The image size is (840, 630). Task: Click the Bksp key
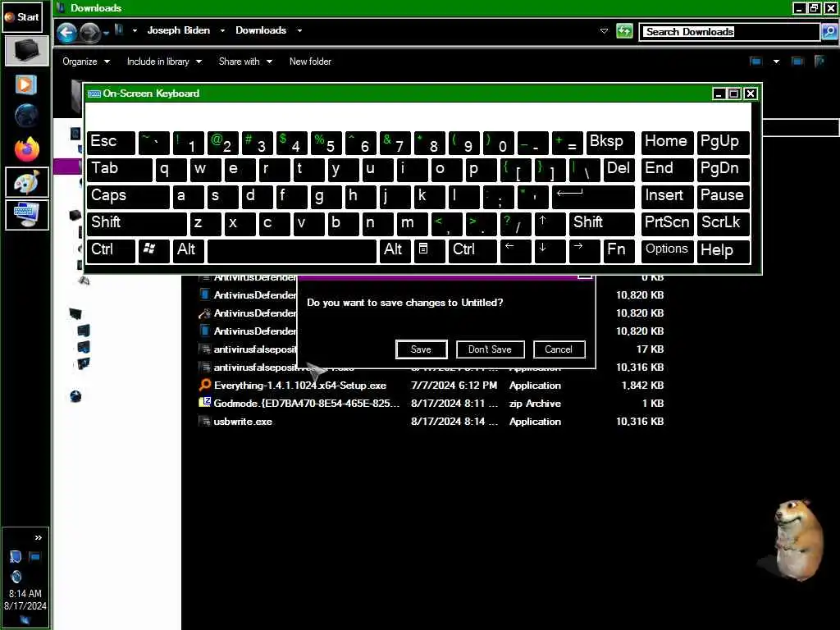click(610, 142)
